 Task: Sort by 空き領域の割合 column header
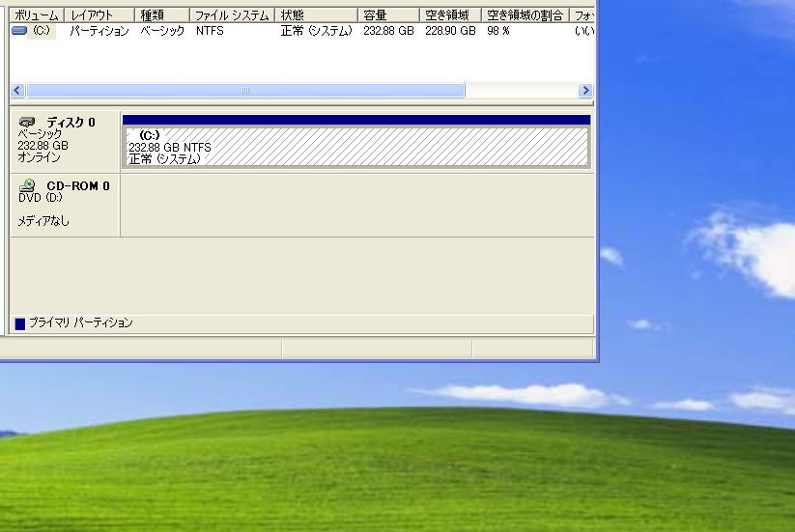click(525, 15)
